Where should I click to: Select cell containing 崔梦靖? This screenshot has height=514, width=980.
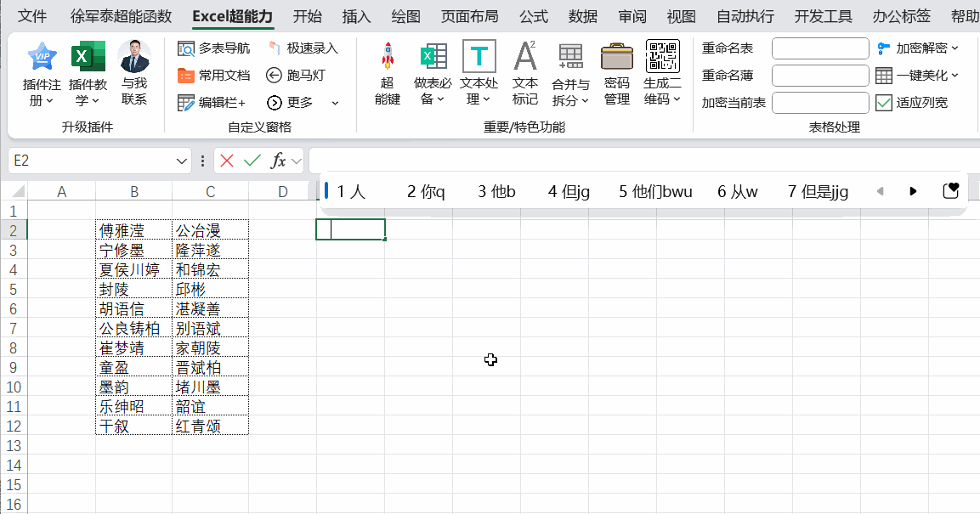[x=133, y=347]
